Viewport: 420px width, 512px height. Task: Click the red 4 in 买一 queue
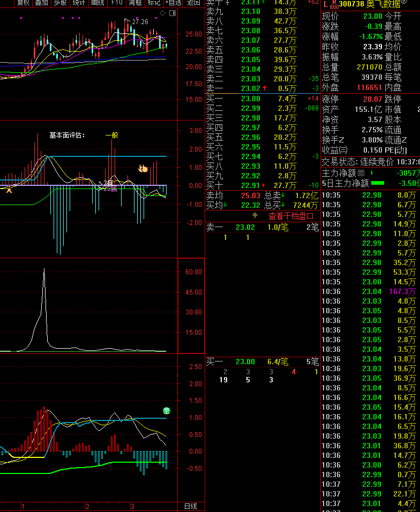click(294, 372)
